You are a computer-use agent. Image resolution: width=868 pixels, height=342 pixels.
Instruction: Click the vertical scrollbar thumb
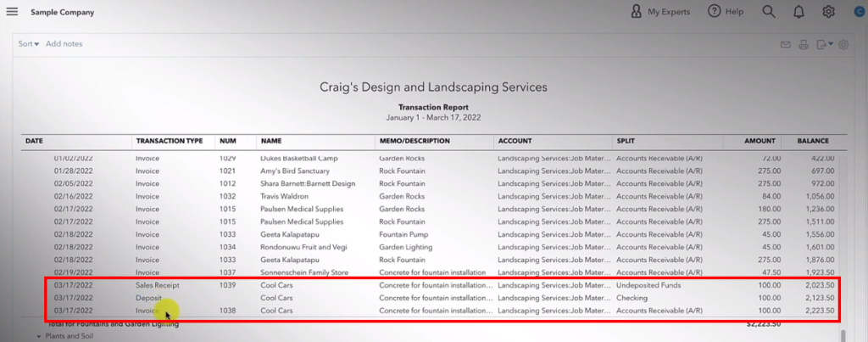point(843,335)
